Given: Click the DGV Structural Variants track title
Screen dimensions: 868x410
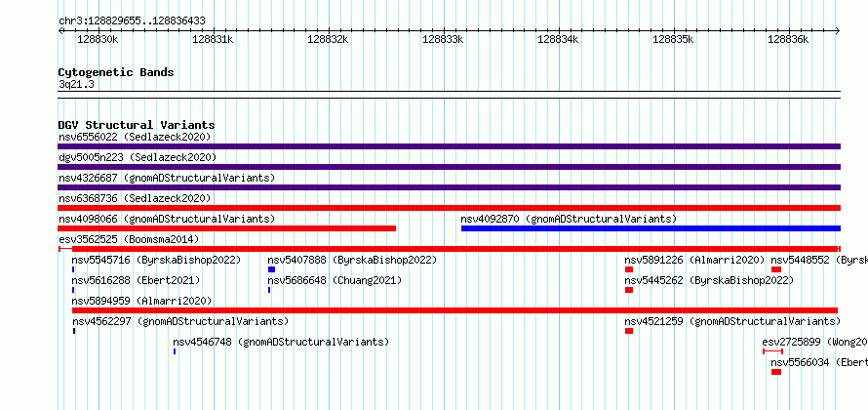Looking at the screenshot, I should pyautogui.click(x=137, y=125).
